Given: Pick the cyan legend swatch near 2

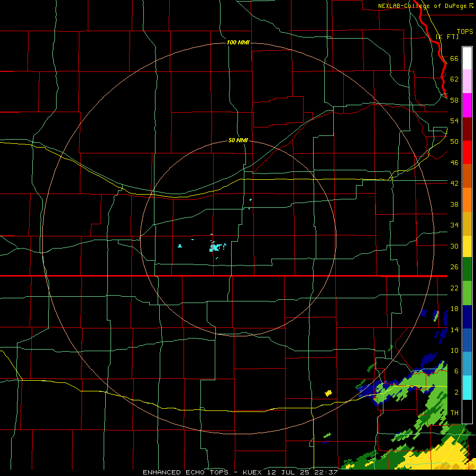Looking at the screenshot, I should point(467,388).
